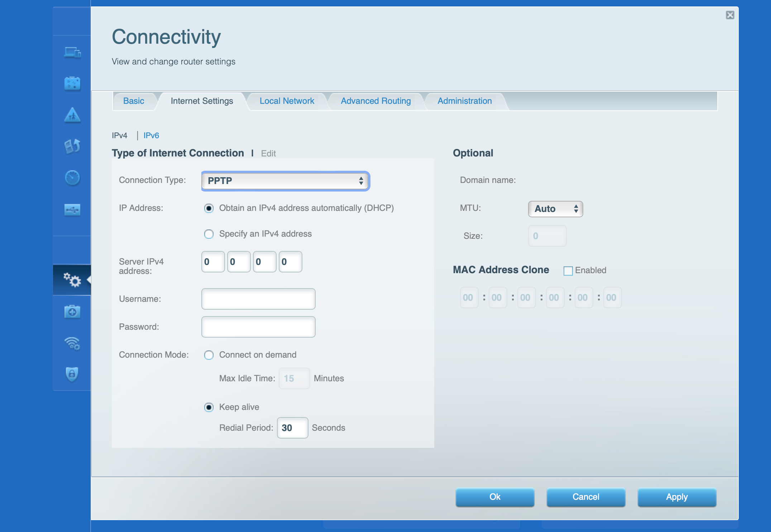Image resolution: width=771 pixels, height=532 pixels.
Task: Expand the MTU Auto dropdown
Action: [555, 209]
